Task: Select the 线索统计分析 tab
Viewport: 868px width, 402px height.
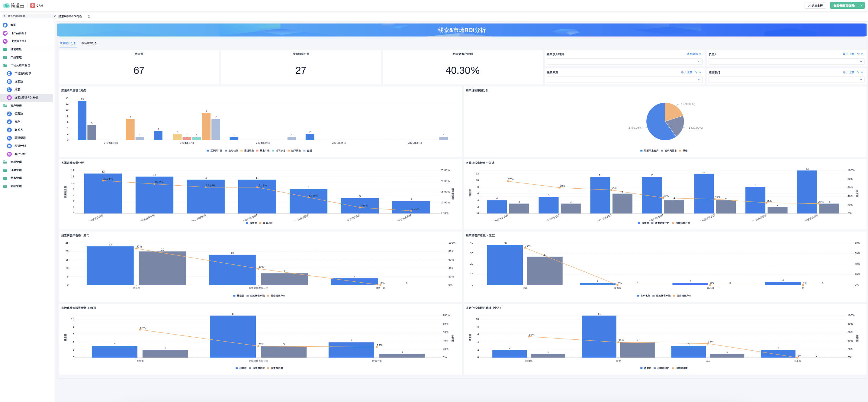Action: [x=68, y=43]
